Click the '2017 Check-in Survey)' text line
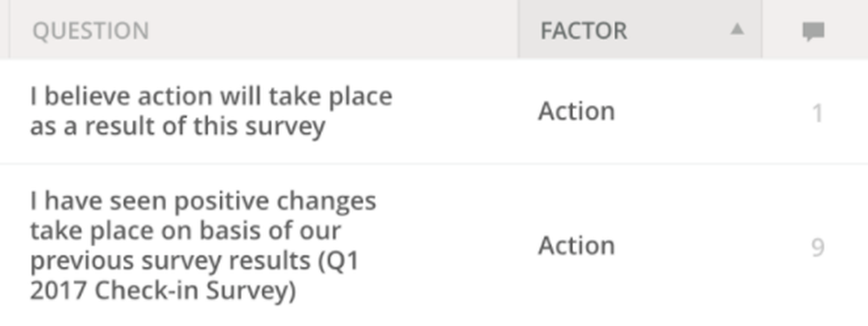This screenshot has width=868, height=326. (163, 291)
